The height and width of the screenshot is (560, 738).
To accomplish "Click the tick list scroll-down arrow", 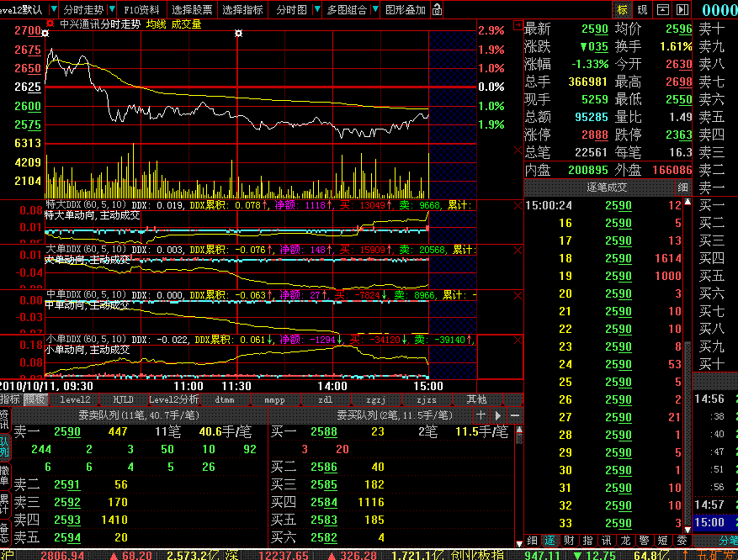I will coord(688,530).
